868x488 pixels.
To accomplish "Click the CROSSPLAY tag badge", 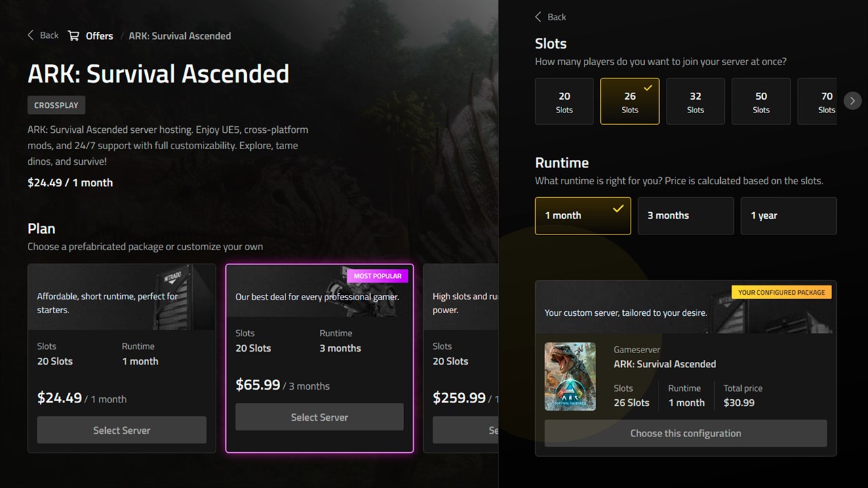I will point(56,105).
